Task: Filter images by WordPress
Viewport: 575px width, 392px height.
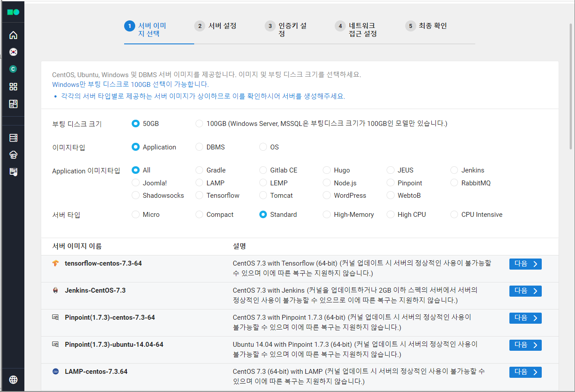Action: (x=327, y=196)
